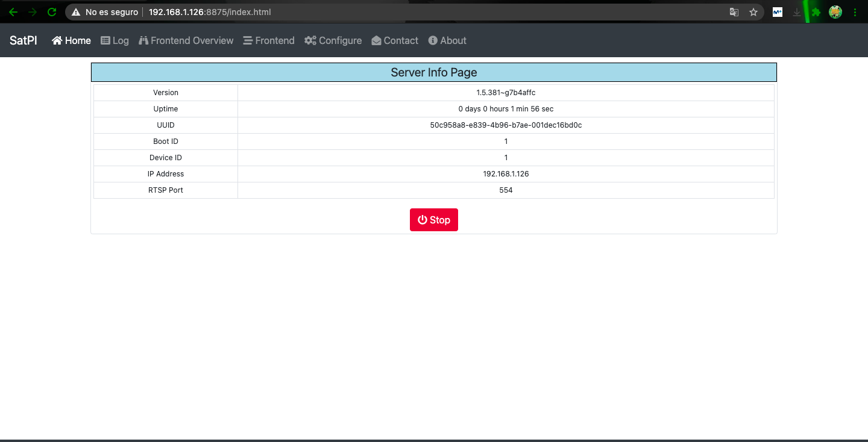Open Chrome's three-dot menu
The width and height of the screenshot is (868, 442).
[855, 12]
